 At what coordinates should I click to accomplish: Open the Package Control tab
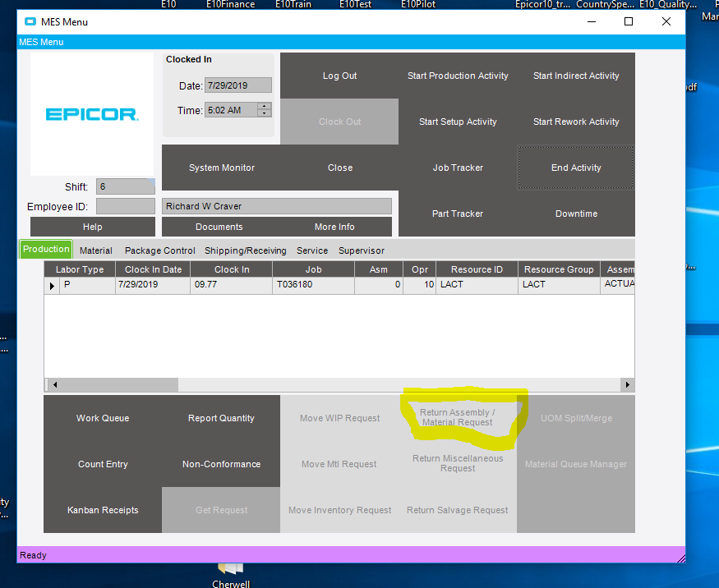[159, 250]
